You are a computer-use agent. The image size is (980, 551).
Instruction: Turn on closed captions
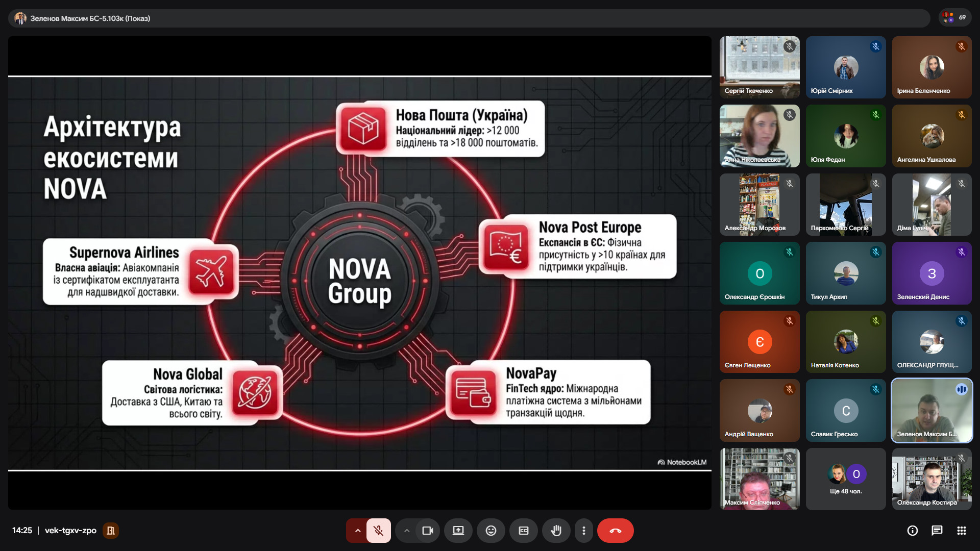pyautogui.click(x=523, y=531)
